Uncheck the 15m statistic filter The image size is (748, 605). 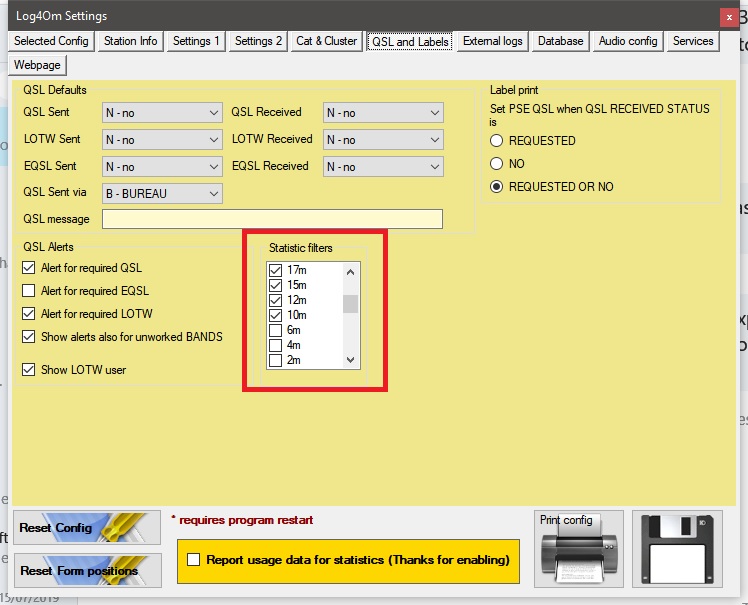click(275, 285)
